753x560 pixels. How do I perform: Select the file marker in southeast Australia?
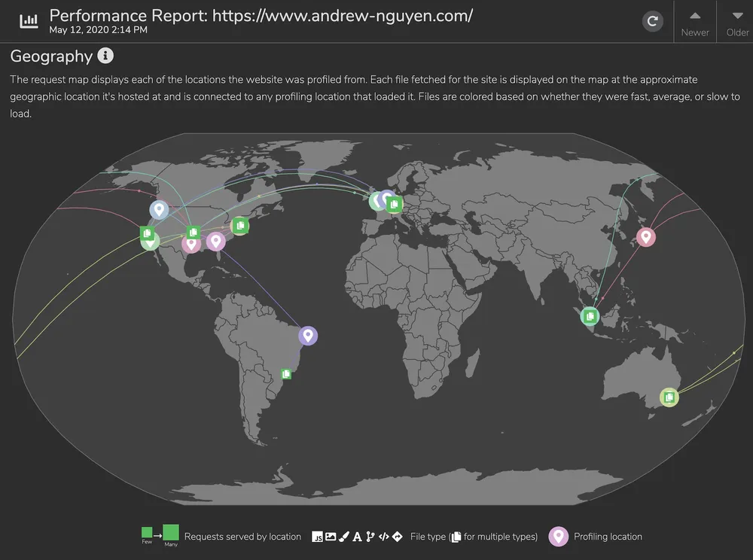[669, 397]
